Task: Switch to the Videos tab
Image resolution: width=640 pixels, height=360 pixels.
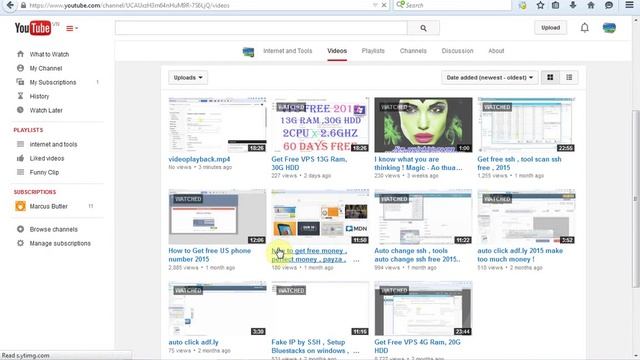Action: pos(337,51)
